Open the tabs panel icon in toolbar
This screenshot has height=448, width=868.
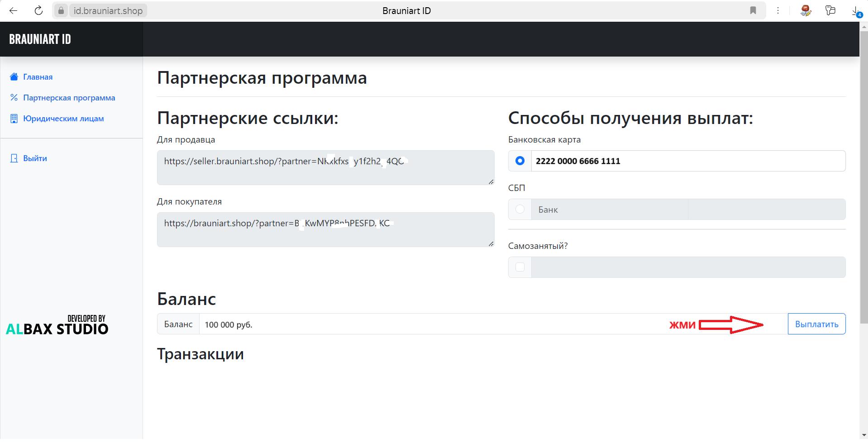coord(830,10)
